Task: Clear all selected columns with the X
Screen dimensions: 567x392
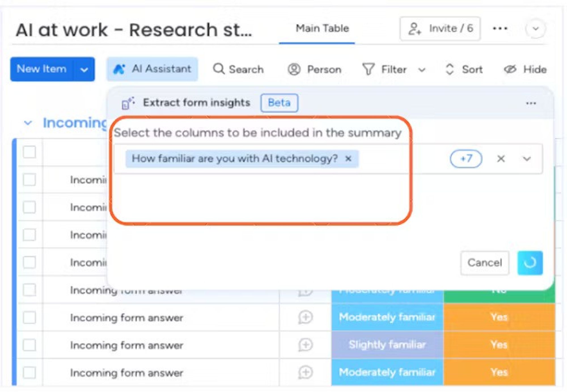Action: pos(501,159)
